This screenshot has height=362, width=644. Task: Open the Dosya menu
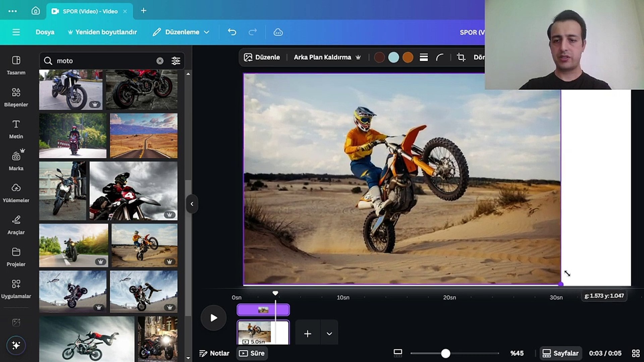pyautogui.click(x=45, y=32)
